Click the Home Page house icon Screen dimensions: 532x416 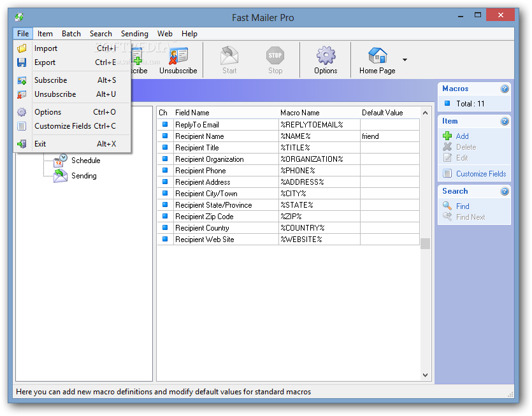pos(377,55)
